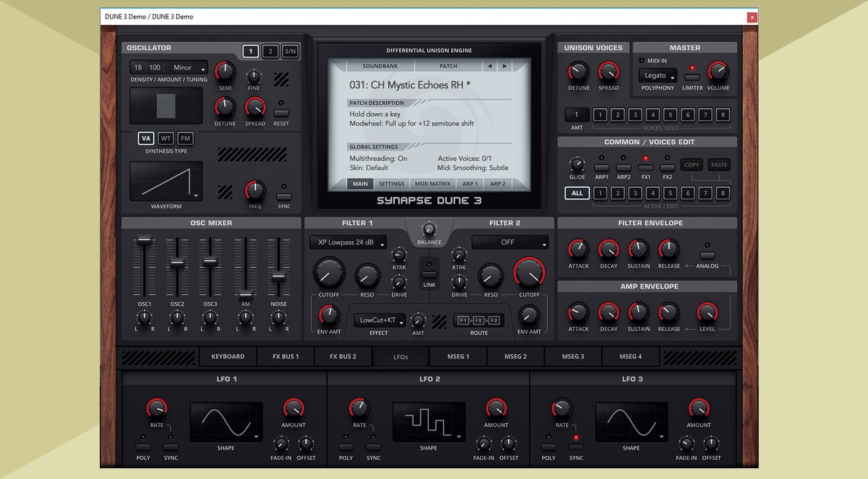Viewport: 868px width, 479px height.
Task: Click the Filter Envelope ATTACK knob
Action: (578, 250)
